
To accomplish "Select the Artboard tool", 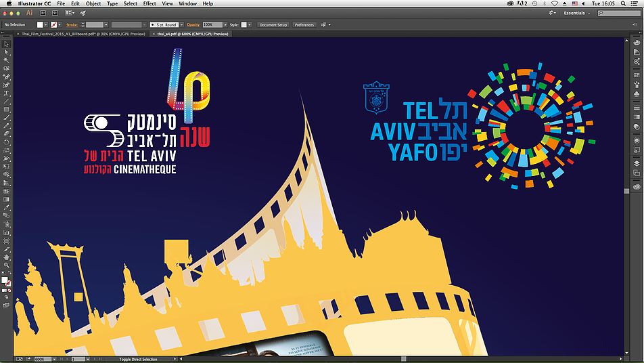I will [x=6, y=241].
